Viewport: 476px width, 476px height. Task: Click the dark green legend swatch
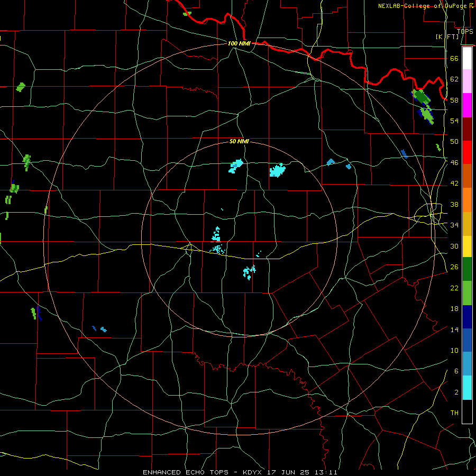pos(467,270)
